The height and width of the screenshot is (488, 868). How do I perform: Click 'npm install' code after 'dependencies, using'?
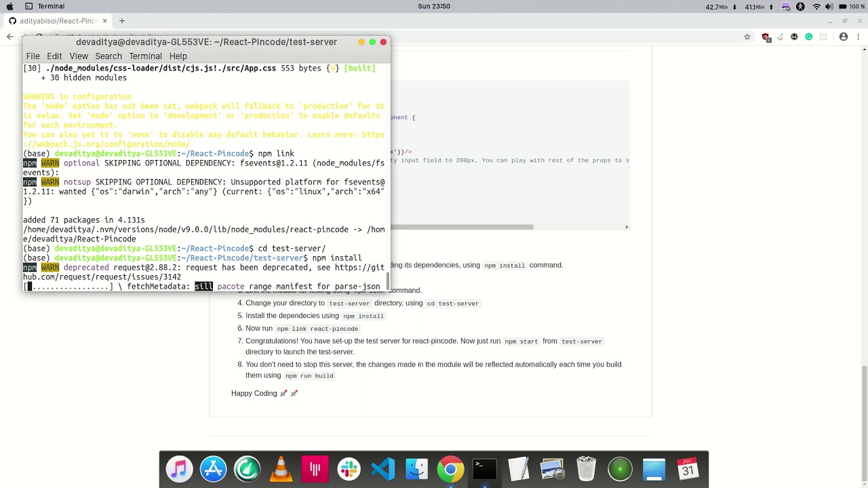pyautogui.click(x=505, y=266)
